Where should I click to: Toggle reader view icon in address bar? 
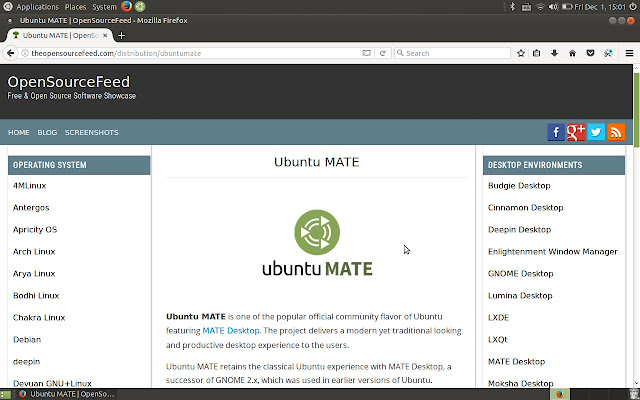click(367, 53)
